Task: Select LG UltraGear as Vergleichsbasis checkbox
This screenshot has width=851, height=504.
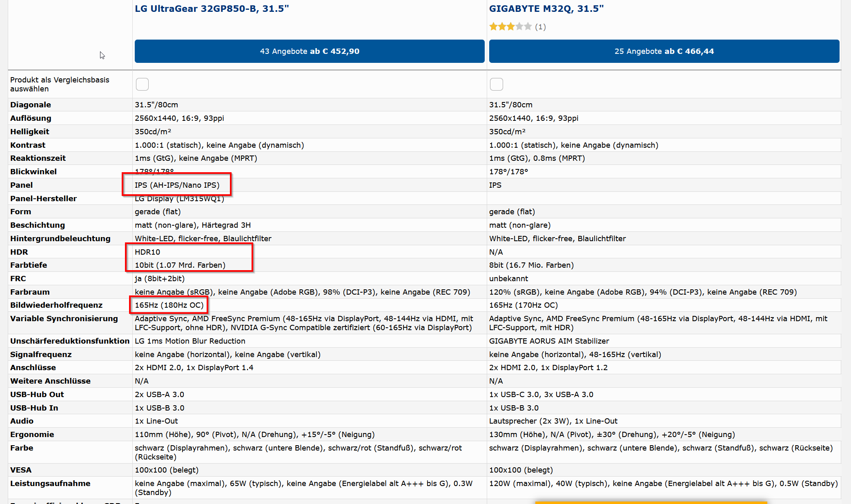Action: [142, 84]
